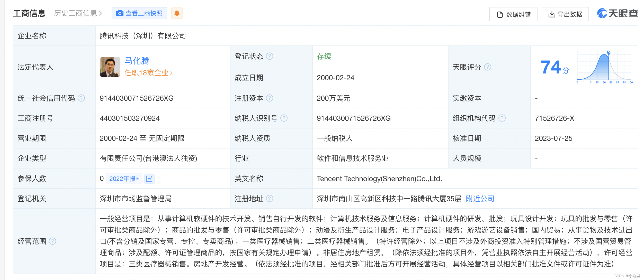The width and height of the screenshot is (644, 280).
Task: Expand the 2022年报 year selector
Action: (x=124, y=179)
